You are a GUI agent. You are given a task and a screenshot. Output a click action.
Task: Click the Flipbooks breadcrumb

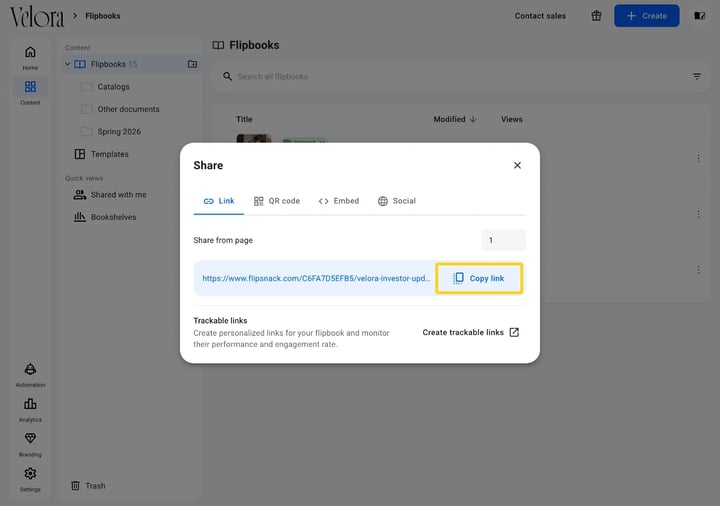click(103, 16)
